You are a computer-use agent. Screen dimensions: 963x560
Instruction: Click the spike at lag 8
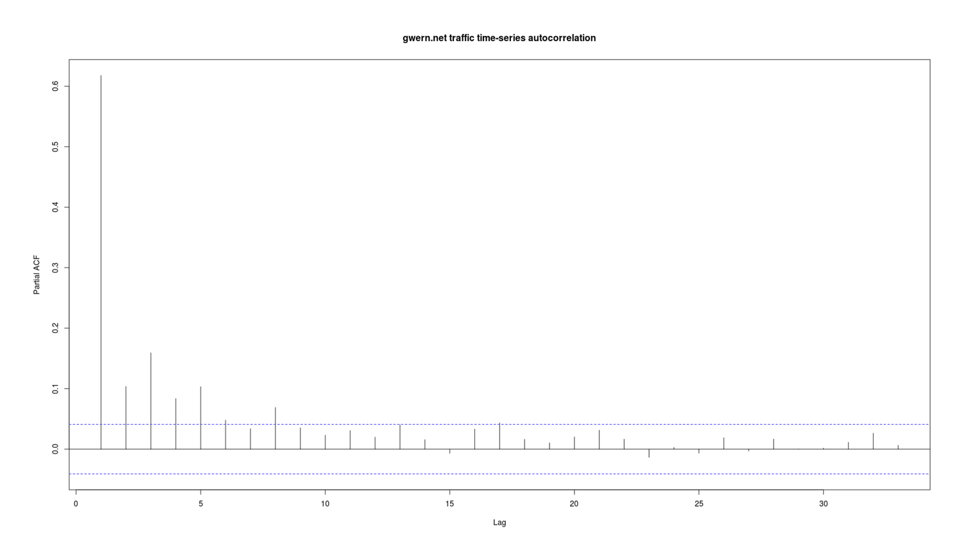[x=275, y=428]
